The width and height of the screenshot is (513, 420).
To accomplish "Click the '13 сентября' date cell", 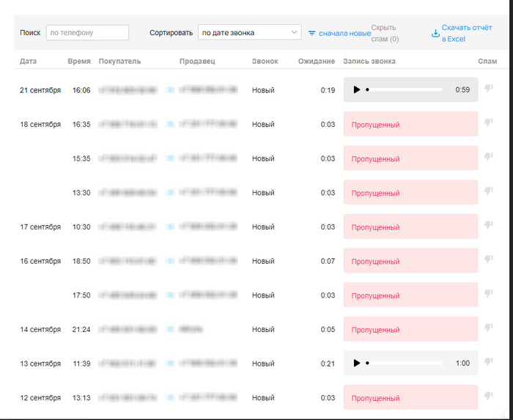I will tap(40, 364).
